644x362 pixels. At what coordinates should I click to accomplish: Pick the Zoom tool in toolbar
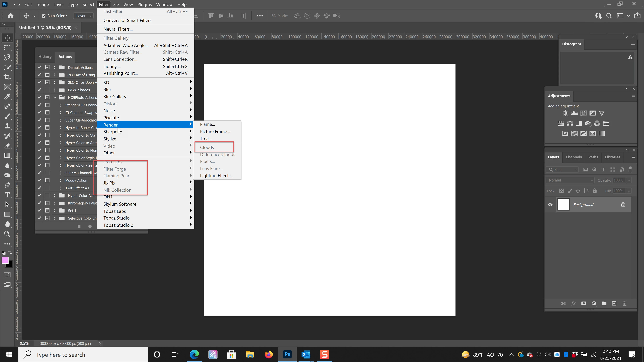7,234
